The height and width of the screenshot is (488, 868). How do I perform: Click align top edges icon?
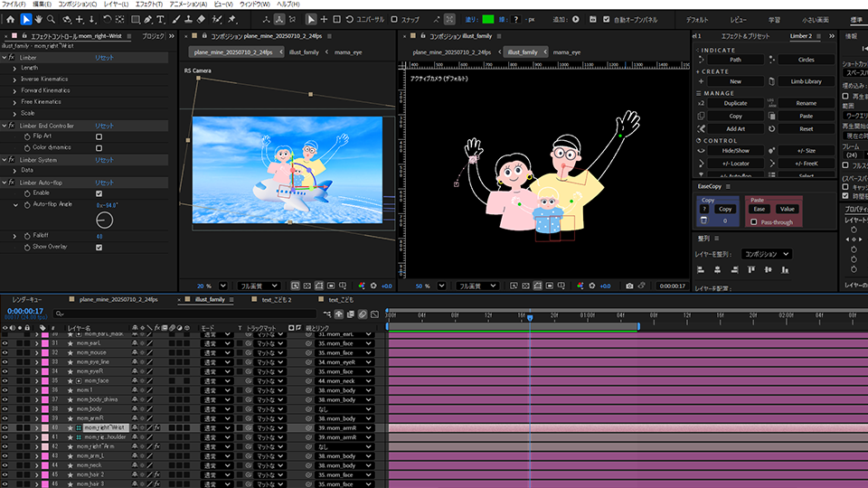[x=751, y=270]
